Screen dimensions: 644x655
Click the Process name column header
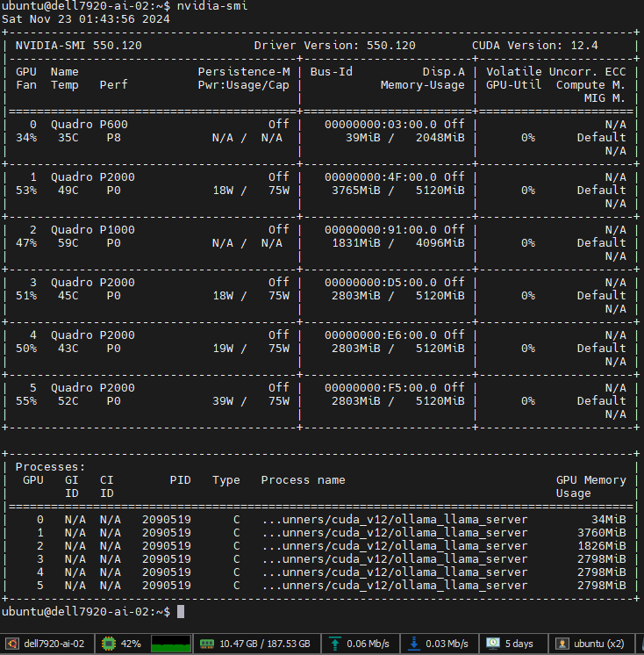[303, 480]
